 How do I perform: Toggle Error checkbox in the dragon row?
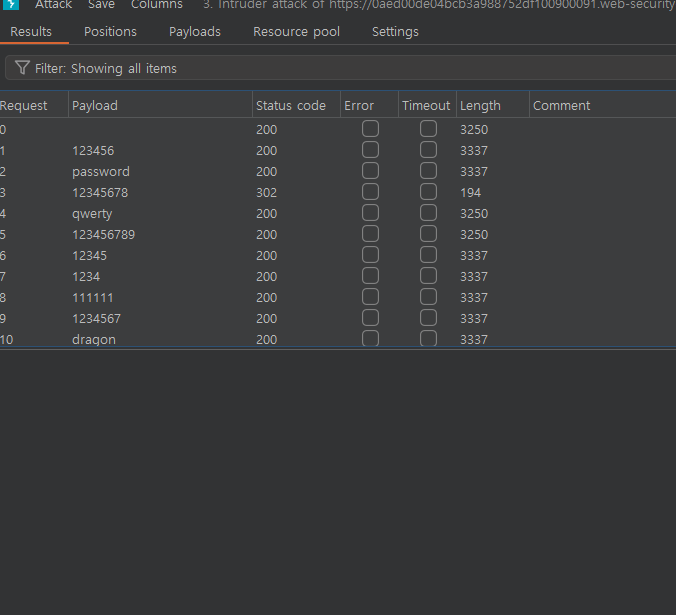coord(370,339)
